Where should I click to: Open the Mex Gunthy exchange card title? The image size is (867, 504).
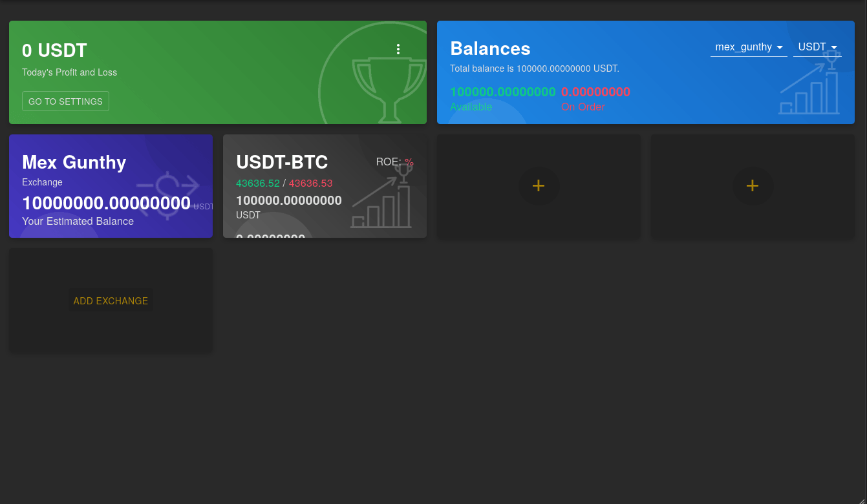74,162
